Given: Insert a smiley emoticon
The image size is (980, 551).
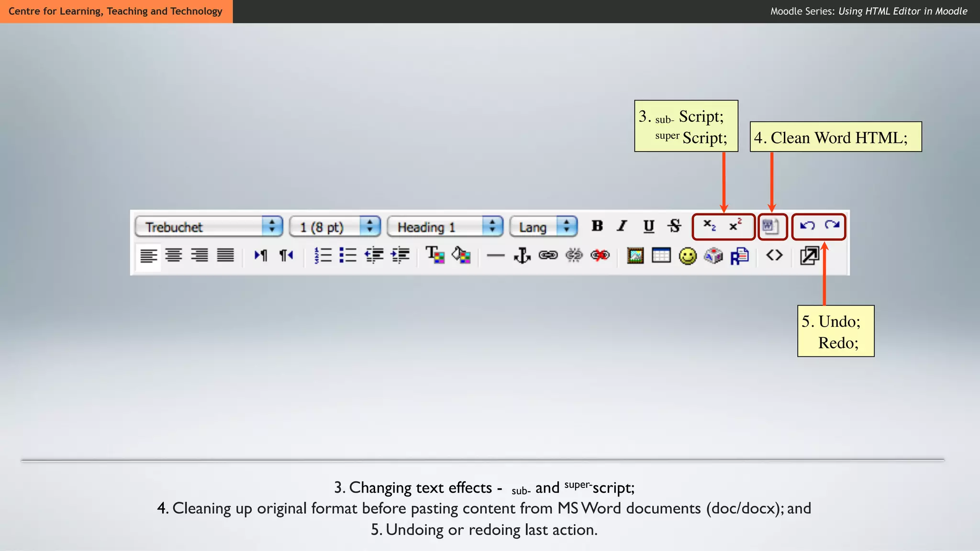Looking at the screenshot, I should point(688,255).
